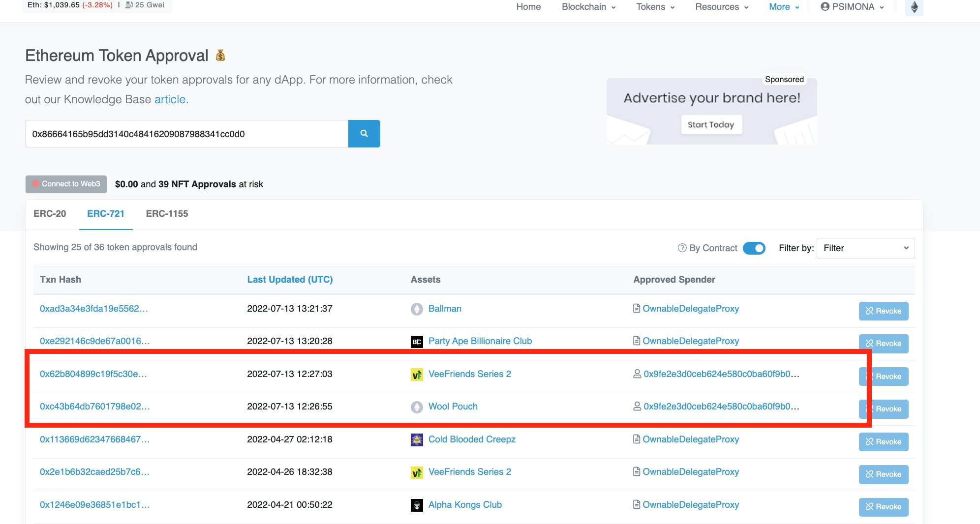This screenshot has width=980, height=524.
Task: Expand the Blockchain menu
Action: (588, 7)
